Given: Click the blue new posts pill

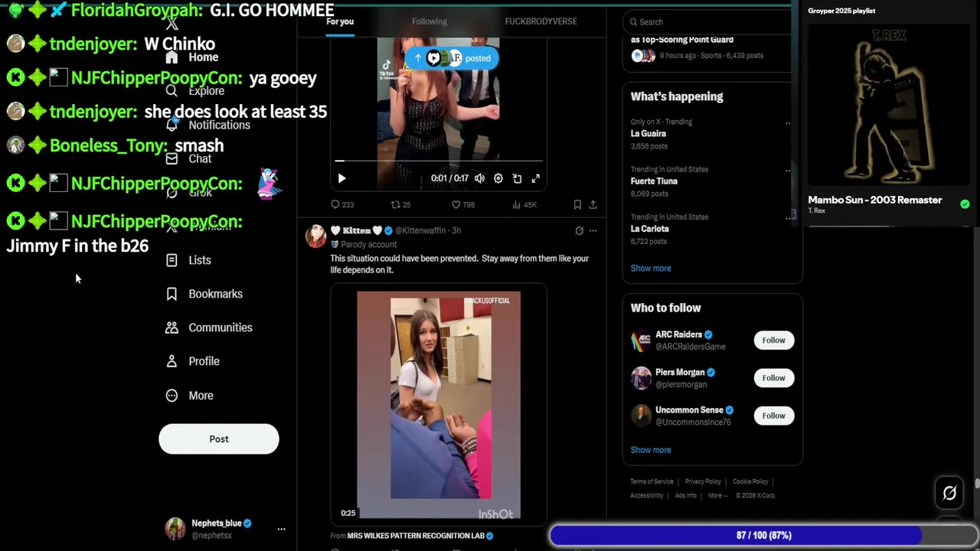Looking at the screenshot, I should point(452,58).
